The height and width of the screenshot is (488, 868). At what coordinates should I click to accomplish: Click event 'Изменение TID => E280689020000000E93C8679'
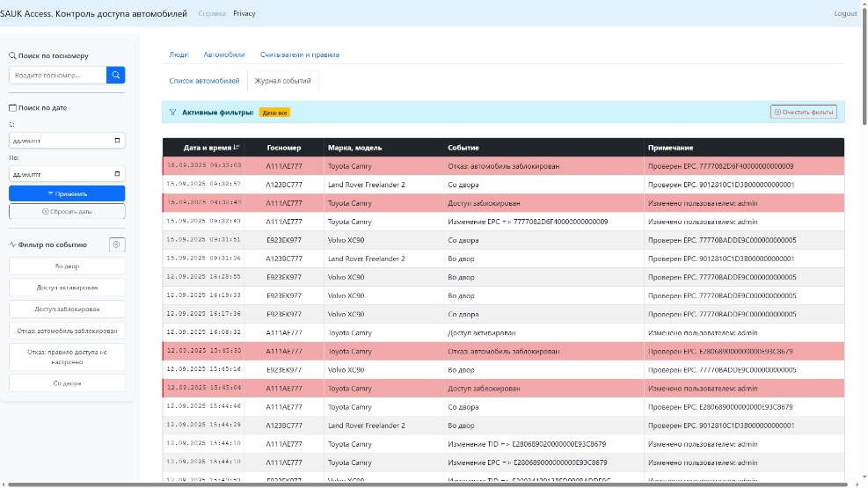(x=527, y=444)
